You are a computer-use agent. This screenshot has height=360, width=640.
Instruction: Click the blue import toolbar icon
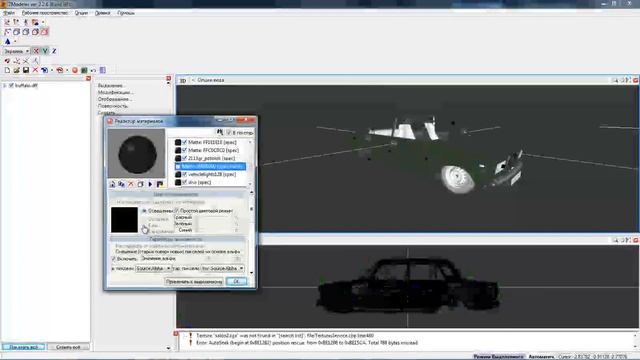click(44, 70)
